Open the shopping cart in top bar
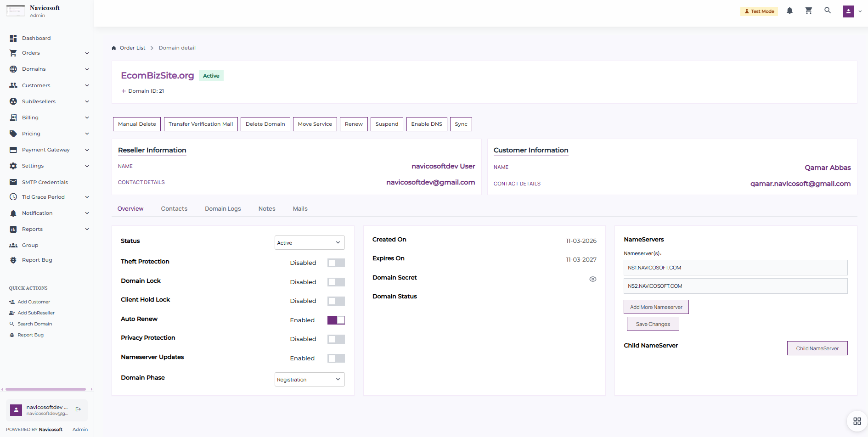This screenshot has width=868, height=437. (809, 11)
